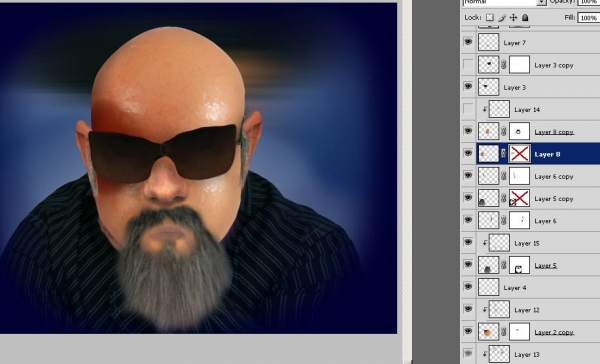Toggle visibility of Layer 6
Viewport: 600px width, 364px height.
pyautogui.click(x=468, y=220)
